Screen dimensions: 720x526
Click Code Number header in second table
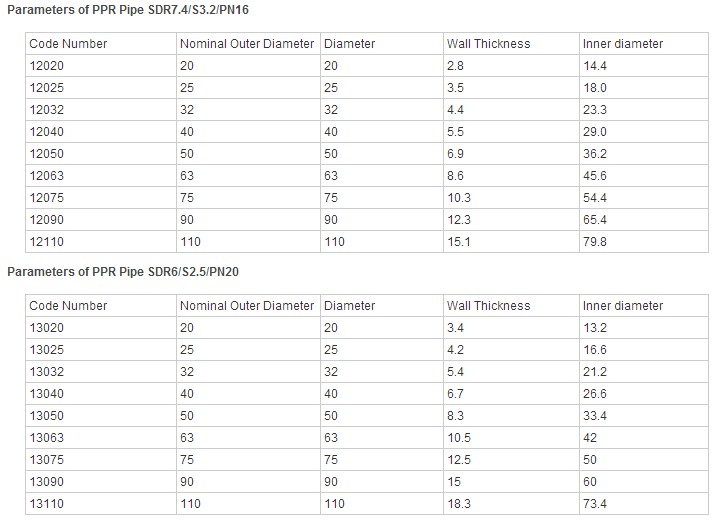pyautogui.click(x=68, y=306)
